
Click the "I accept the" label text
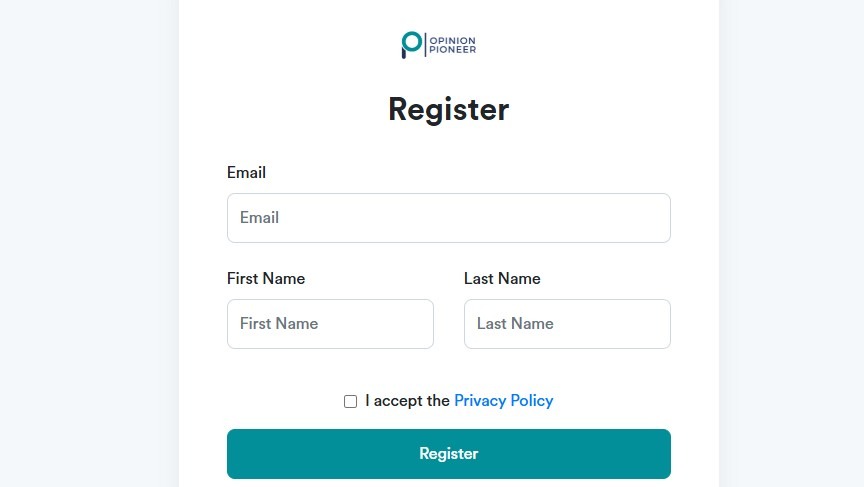(407, 401)
